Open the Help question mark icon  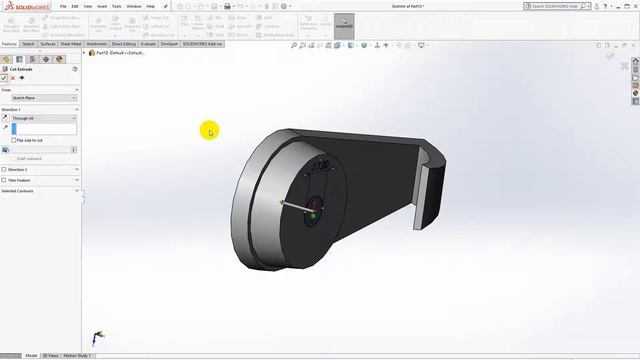click(x=605, y=6)
